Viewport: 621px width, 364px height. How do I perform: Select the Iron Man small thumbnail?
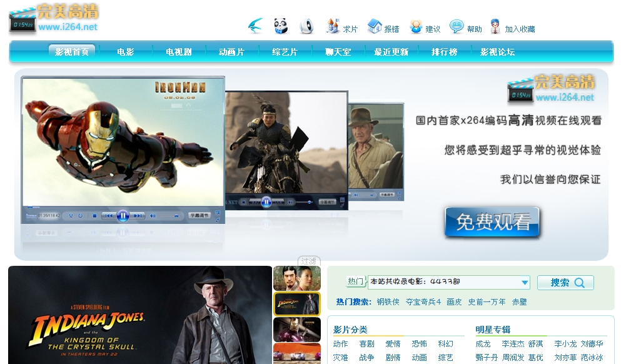point(297,330)
